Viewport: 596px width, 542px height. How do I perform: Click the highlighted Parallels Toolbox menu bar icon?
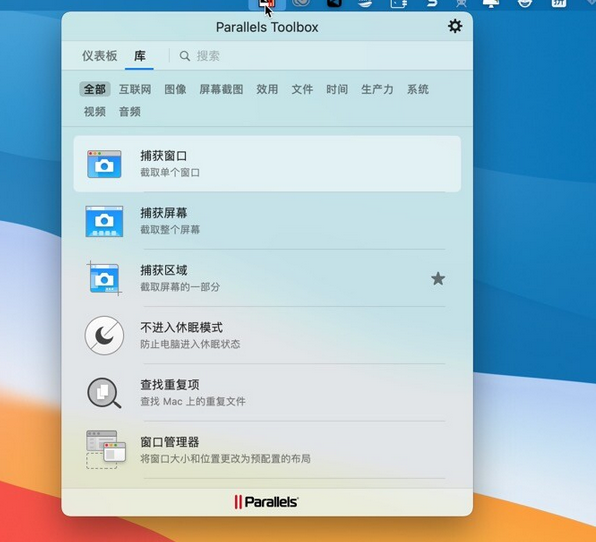(x=267, y=4)
